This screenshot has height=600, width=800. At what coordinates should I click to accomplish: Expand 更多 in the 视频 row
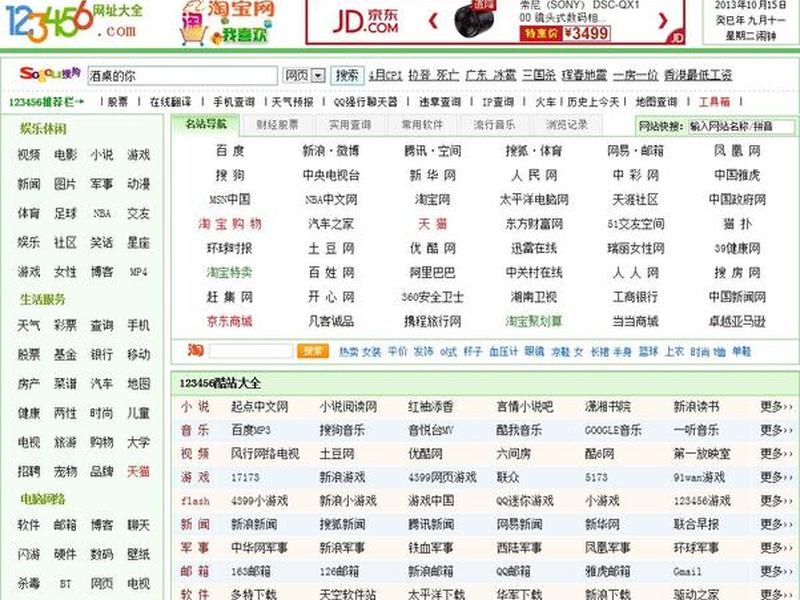click(x=777, y=454)
